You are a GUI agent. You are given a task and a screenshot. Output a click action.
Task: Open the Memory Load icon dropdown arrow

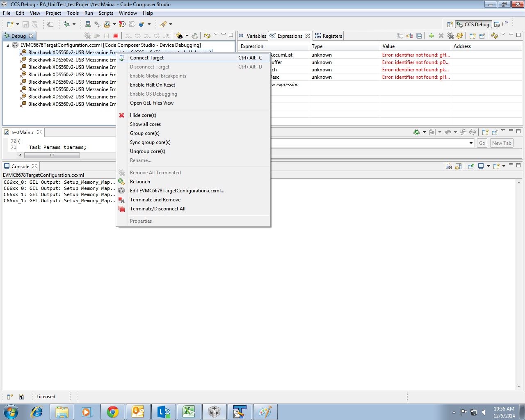tap(424, 132)
